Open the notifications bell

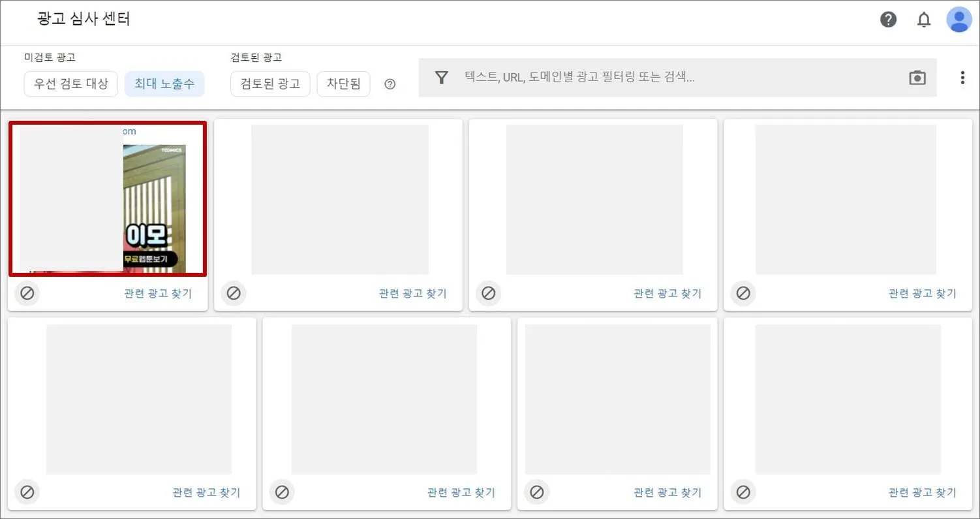pyautogui.click(x=924, y=20)
